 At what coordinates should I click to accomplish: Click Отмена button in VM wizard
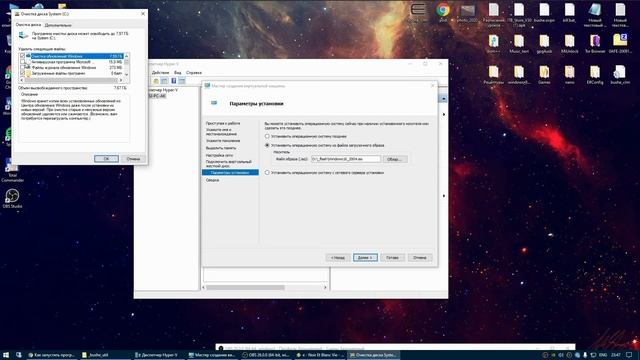pyautogui.click(x=420, y=258)
